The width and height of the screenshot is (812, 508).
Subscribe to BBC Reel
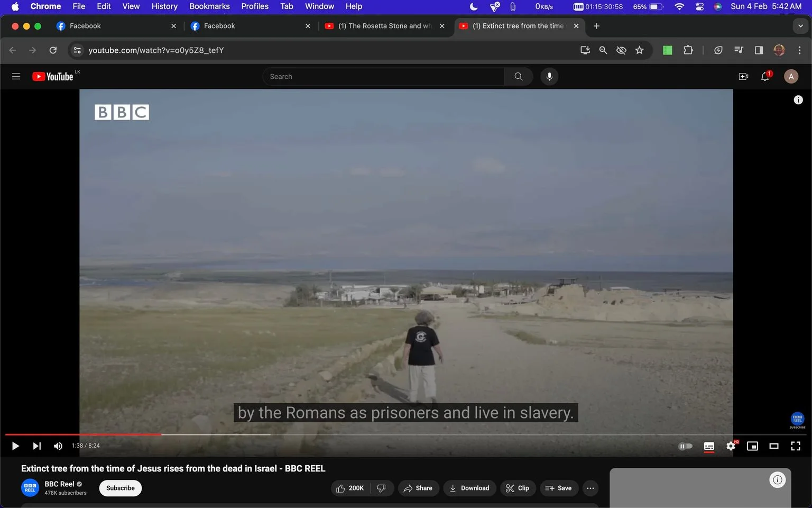point(121,488)
